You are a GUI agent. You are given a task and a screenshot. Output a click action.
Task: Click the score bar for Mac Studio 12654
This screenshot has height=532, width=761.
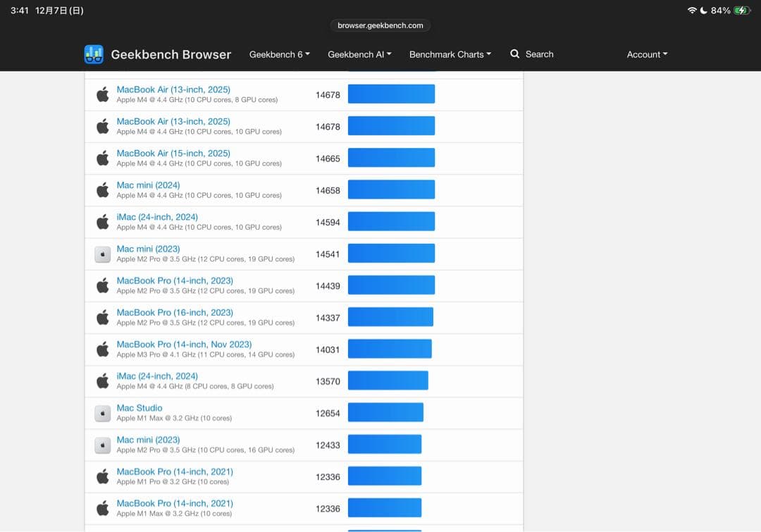click(x=385, y=413)
